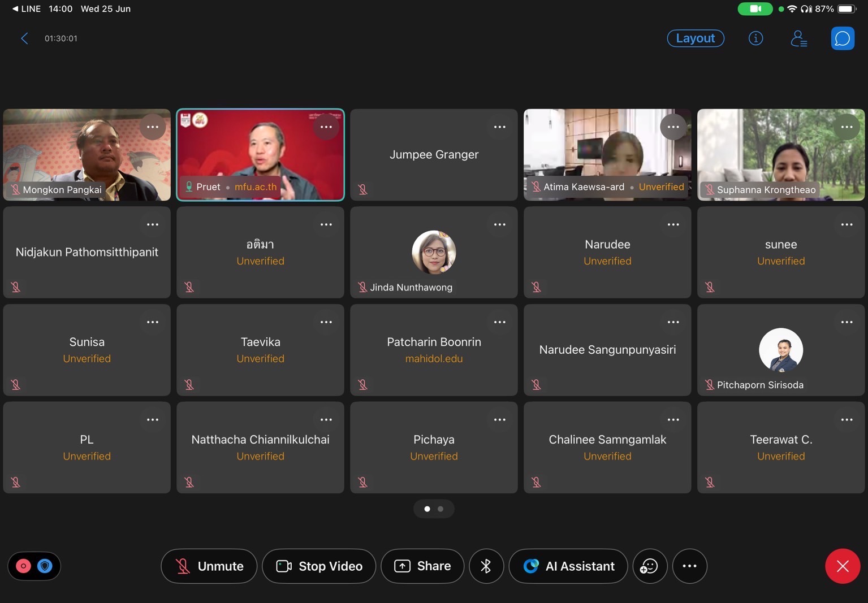Tap the recording indicator icon
The image size is (868, 603).
(x=23, y=566)
